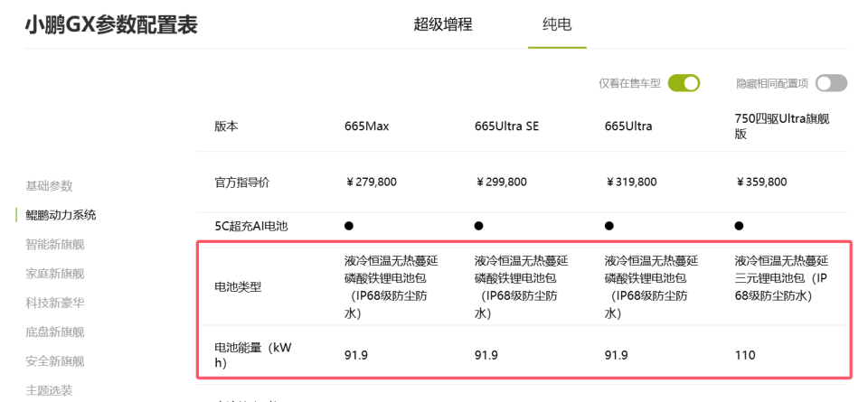The height and width of the screenshot is (402, 868).
Task: Click the 电池能量 (kWh) row label
Action: pos(252,355)
